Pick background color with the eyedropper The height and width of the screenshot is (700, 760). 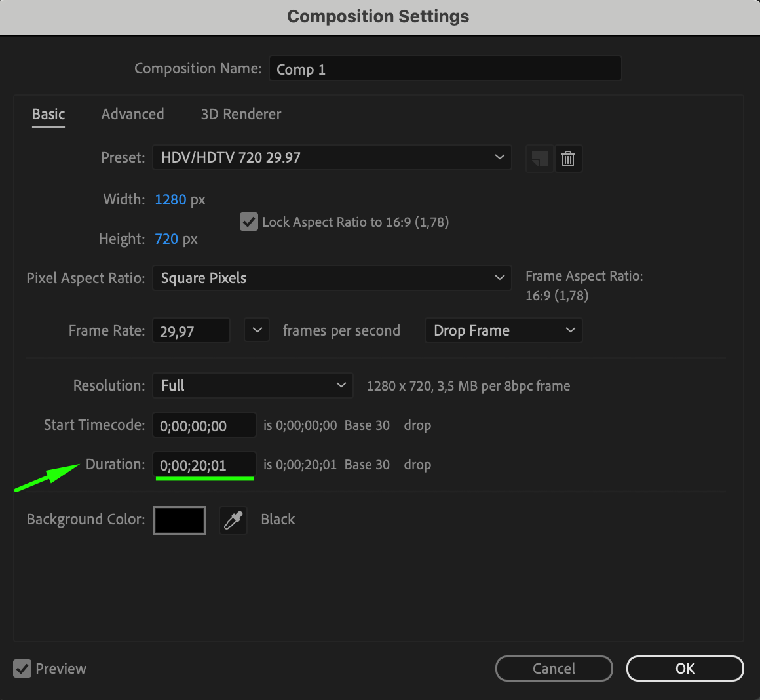(233, 520)
